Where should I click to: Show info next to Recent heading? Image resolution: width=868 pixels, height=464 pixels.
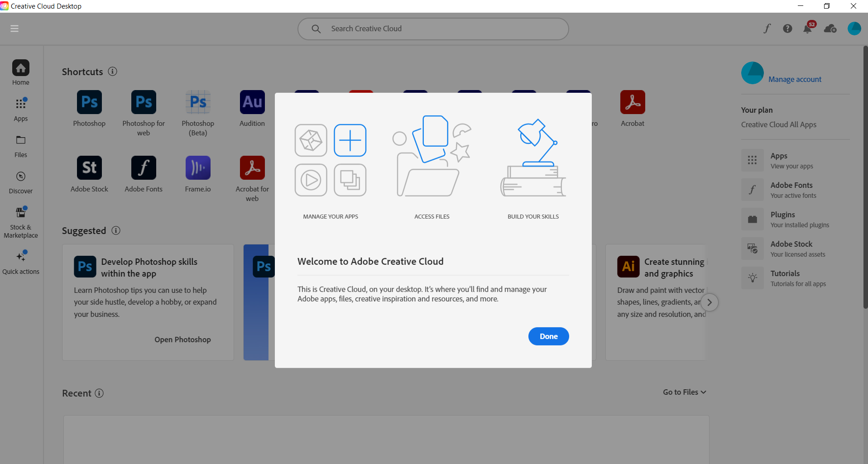click(x=99, y=393)
